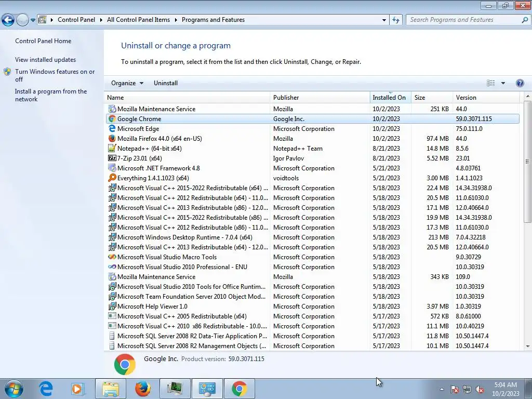Open the recent pages dropdown arrow
The width and height of the screenshot is (532, 399).
click(33, 20)
